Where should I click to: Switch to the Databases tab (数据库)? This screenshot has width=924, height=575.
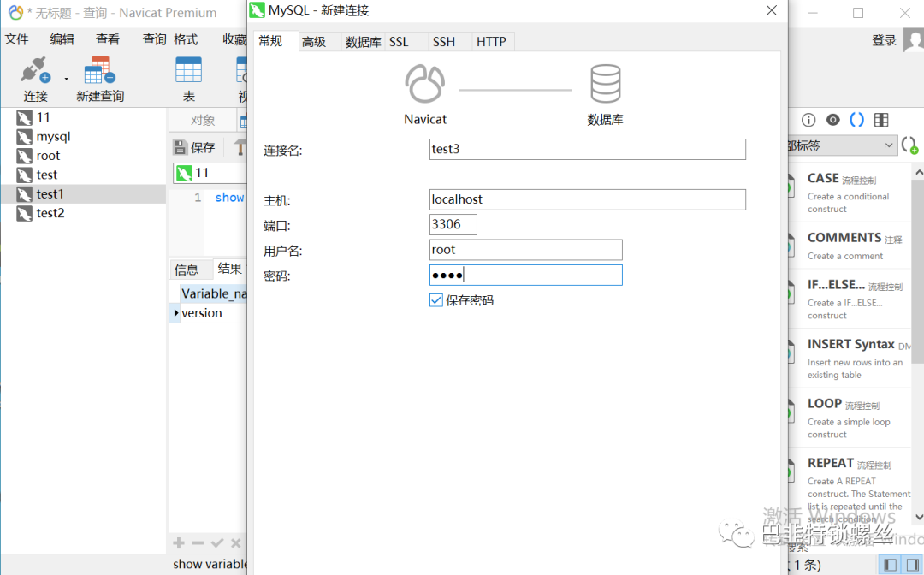click(363, 42)
